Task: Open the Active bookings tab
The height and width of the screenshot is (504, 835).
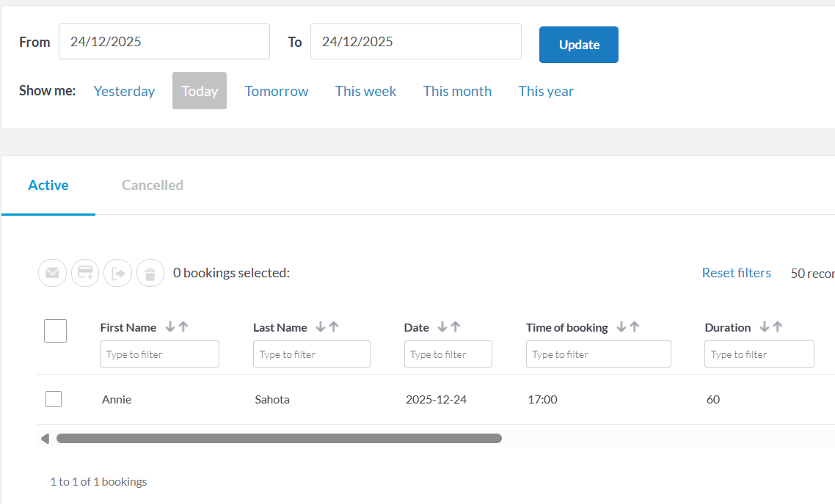Action: (x=48, y=186)
